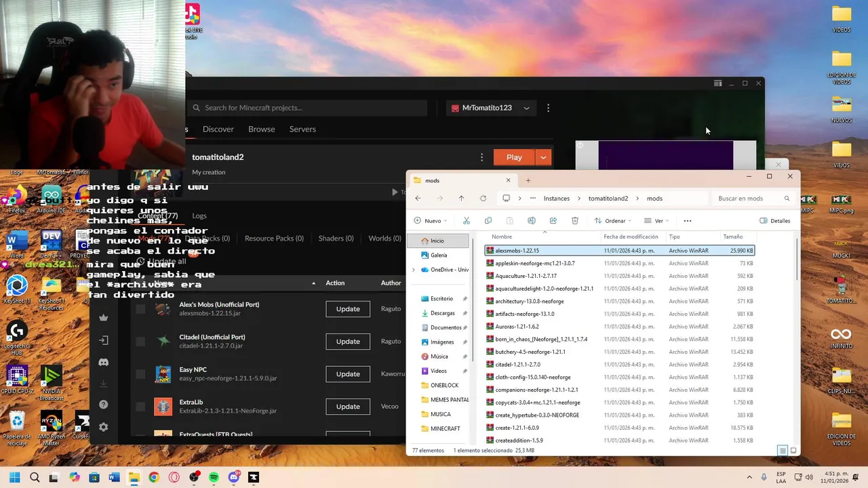Expand the OneDrive tree node

click(414, 270)
